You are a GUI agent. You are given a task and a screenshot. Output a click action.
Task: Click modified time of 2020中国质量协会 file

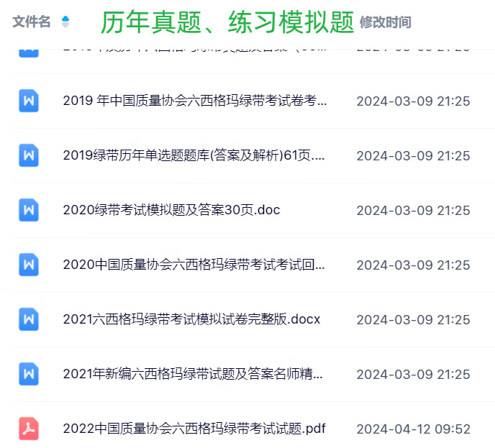pyautogui.click(x=413, y=265)
